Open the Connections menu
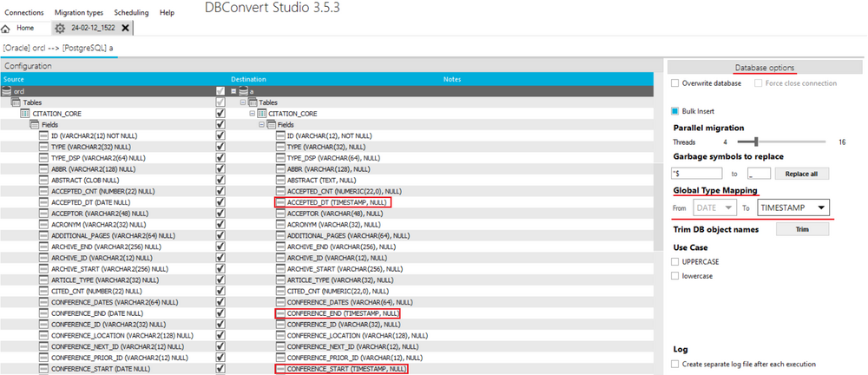The image size is (868, 375). tap(23, 13)
